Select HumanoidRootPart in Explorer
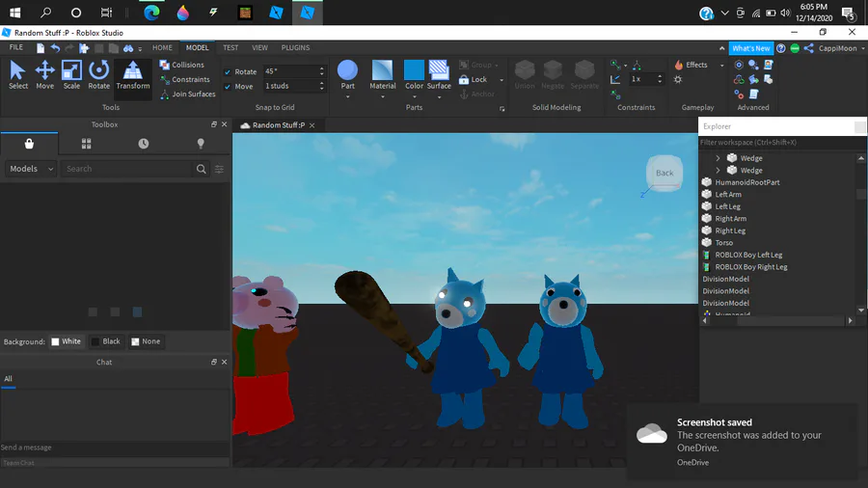Image resolution: width=868 pixels, height=488 pixels. [x=747, y=182]
